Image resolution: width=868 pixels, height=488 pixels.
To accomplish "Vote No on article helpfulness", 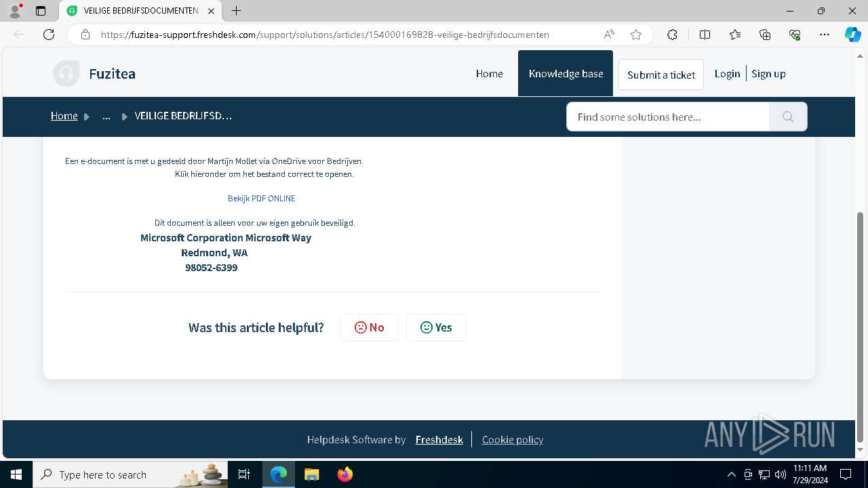I will (x=370, y=327).
